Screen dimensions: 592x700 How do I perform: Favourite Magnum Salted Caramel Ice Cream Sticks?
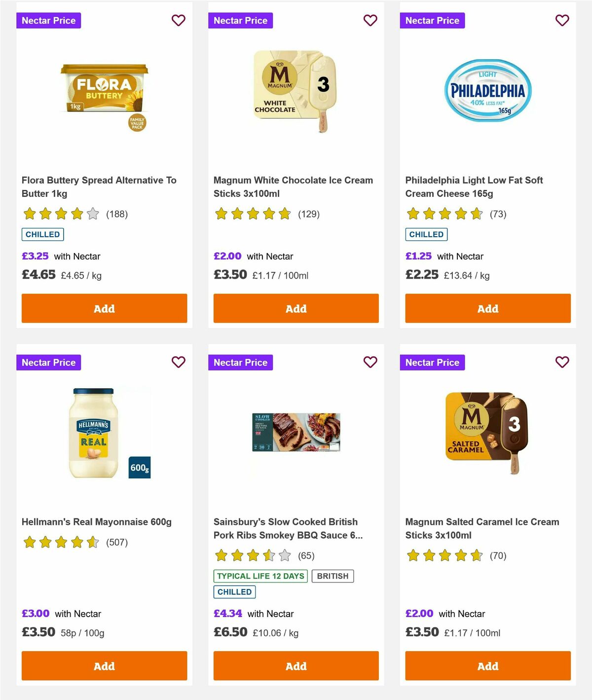tap(562, 362)
